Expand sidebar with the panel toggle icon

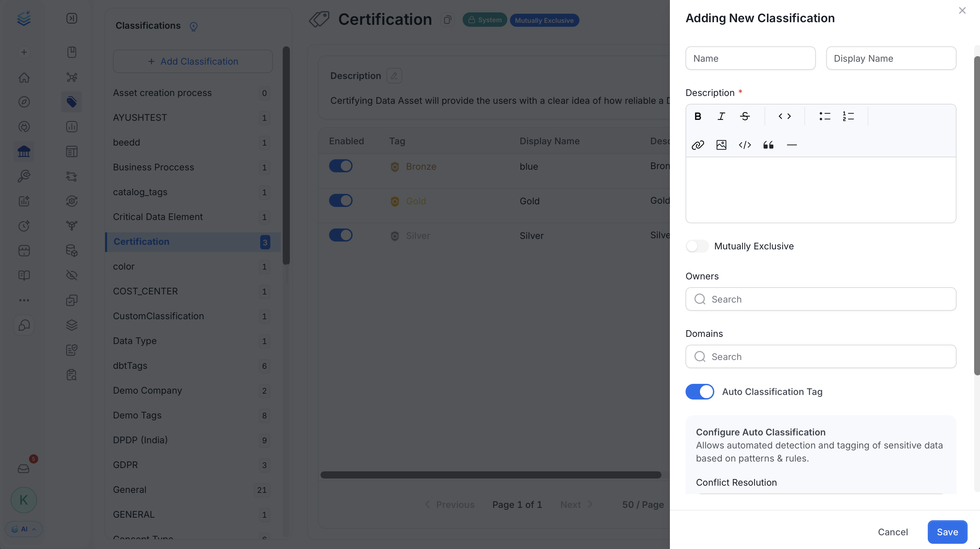71,18
